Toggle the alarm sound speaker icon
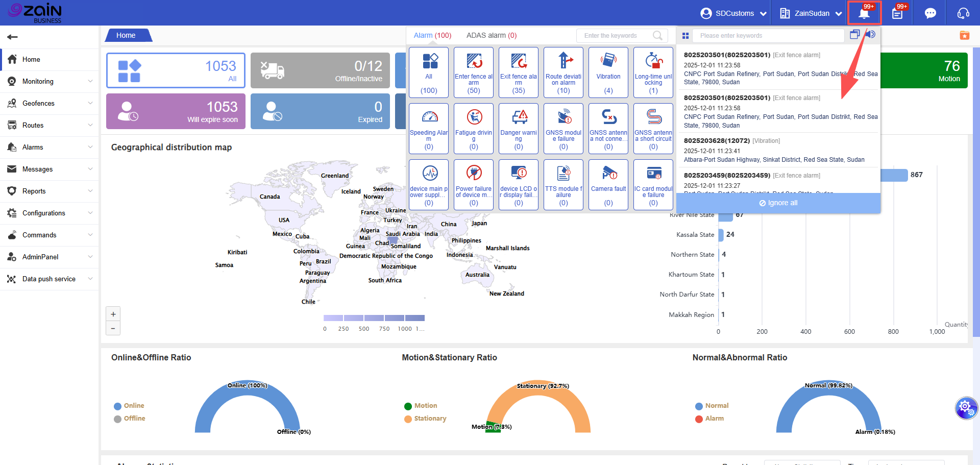 click(x=871, y=34)
